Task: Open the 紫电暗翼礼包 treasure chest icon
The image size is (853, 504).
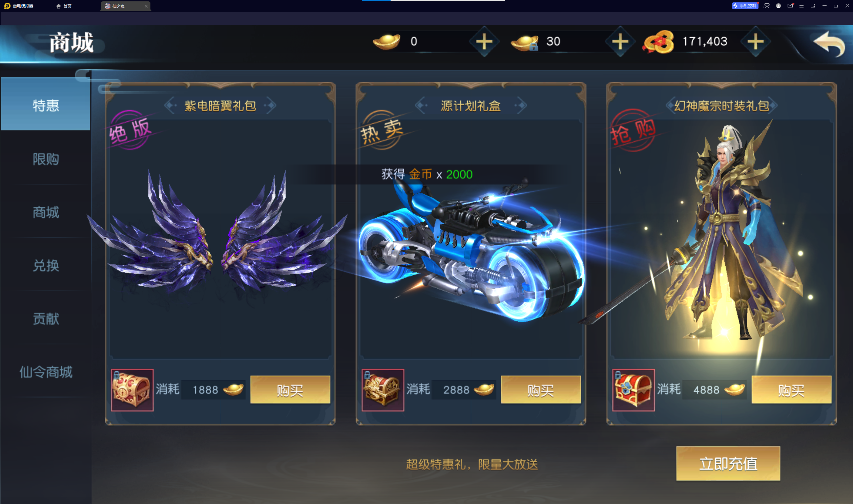Action: pyautogui.click(x=132, y=390)
